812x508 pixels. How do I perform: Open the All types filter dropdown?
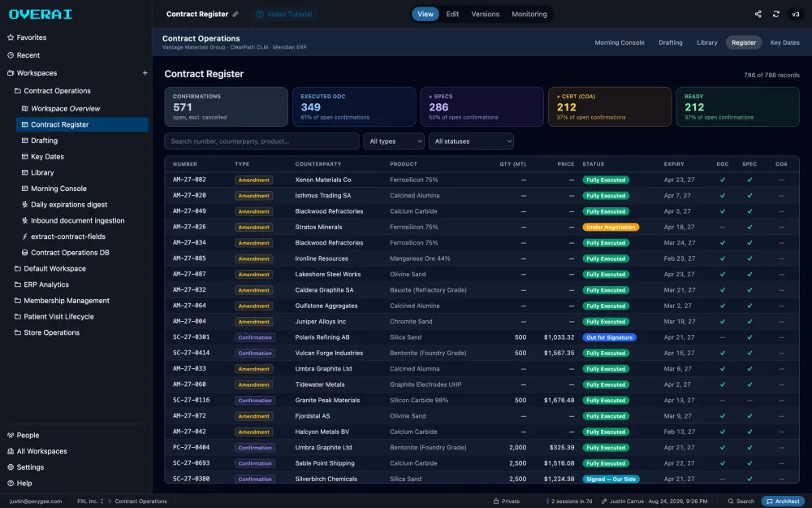pos(394,141)
